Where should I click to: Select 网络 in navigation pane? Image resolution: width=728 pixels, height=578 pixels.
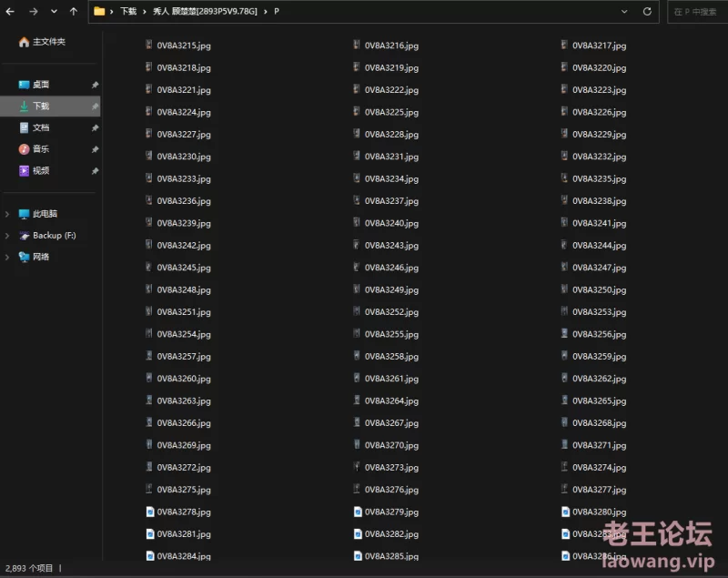coord(41,258)
